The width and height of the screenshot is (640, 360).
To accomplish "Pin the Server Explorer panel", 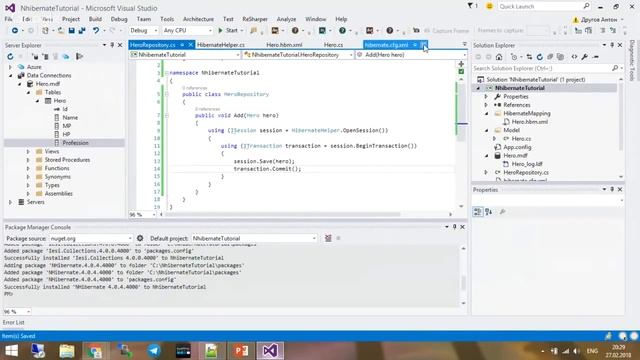I will [x=112, y=45].
